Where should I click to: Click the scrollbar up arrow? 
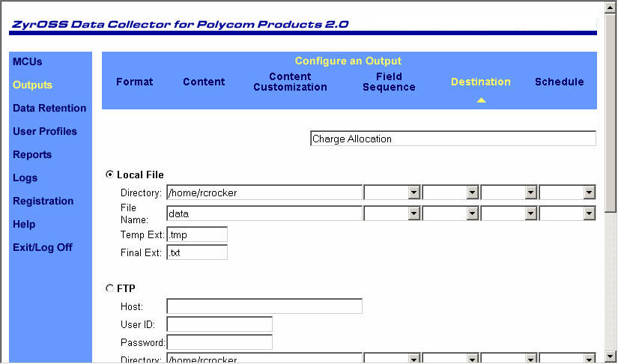pos(610,7)
